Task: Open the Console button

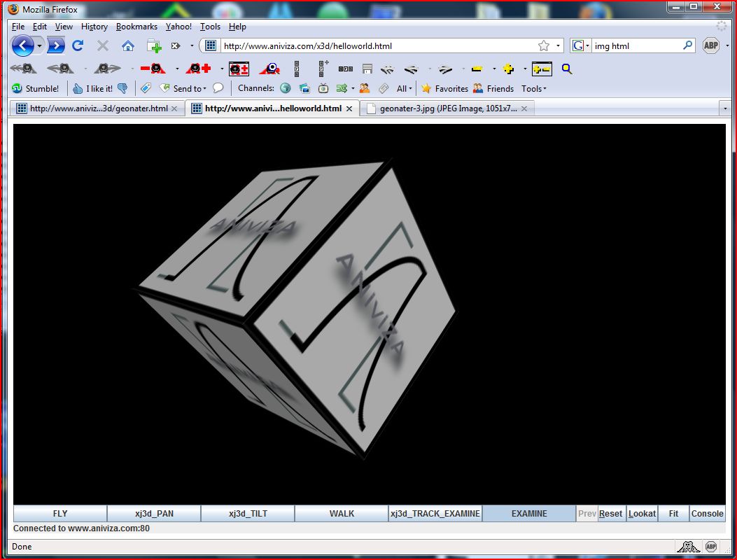Action: (707, 514)
